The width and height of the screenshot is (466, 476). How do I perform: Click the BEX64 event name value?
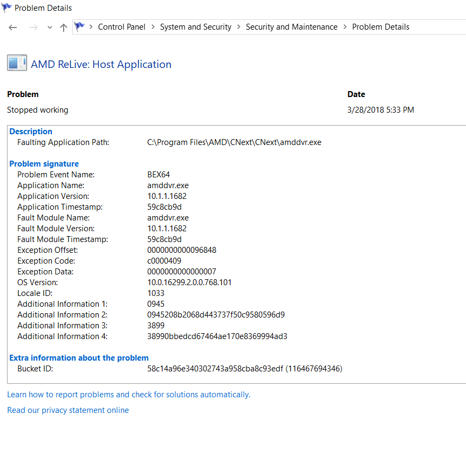[158, 175]
